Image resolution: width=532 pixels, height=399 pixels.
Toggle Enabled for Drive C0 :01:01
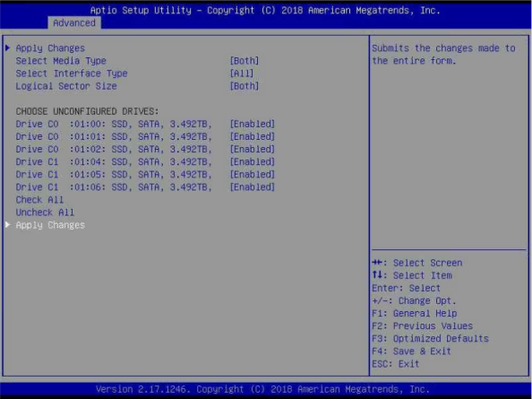tap(252, 136)
